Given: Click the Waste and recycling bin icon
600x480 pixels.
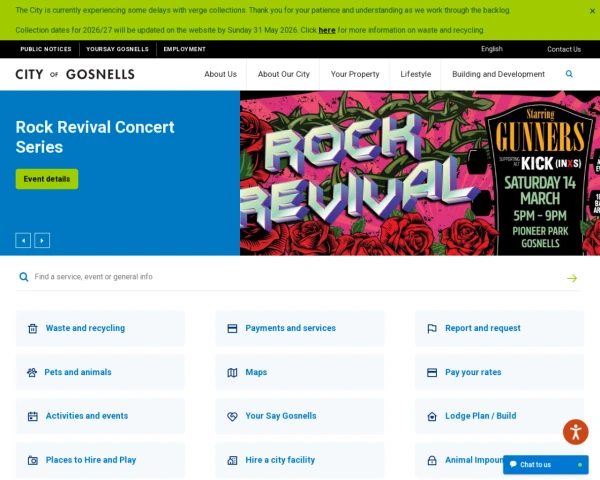Looking at the screenshot, I should pos(33,328).
